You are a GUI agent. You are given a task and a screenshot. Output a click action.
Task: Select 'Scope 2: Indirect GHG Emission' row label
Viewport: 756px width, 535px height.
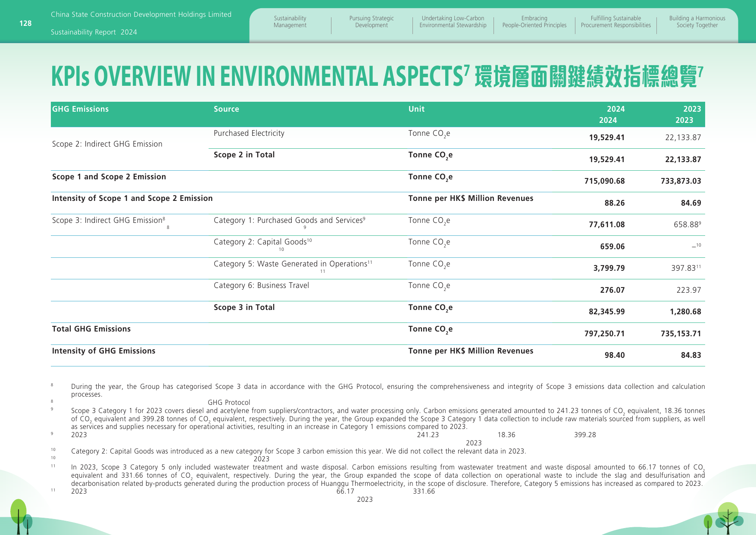(107, 144)
